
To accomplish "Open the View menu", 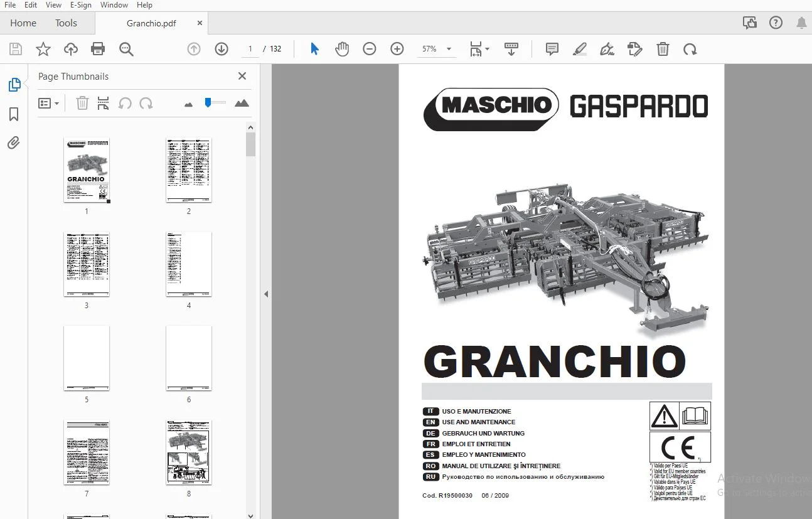I will coord(54,5).
